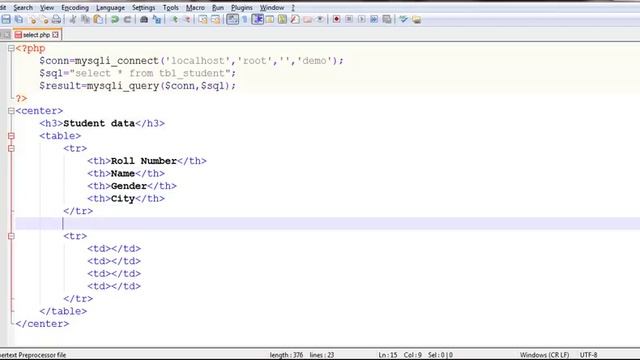
Task: Toggle Synchronize Vertical Scrolling icon
Action: click(203, 19)
